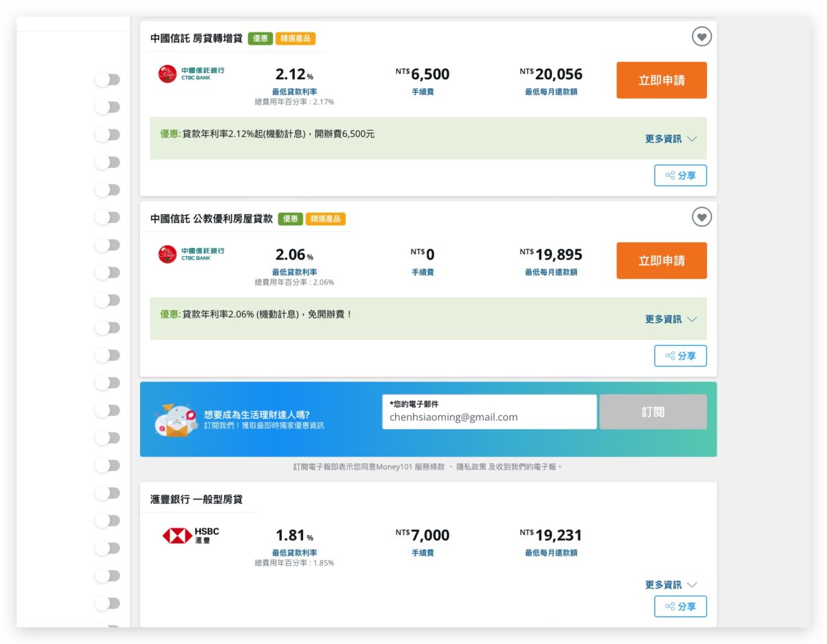Expand 更多資訊 for 房貸轉增貸 offer
The image size is (827, 644).
point(671,138)
